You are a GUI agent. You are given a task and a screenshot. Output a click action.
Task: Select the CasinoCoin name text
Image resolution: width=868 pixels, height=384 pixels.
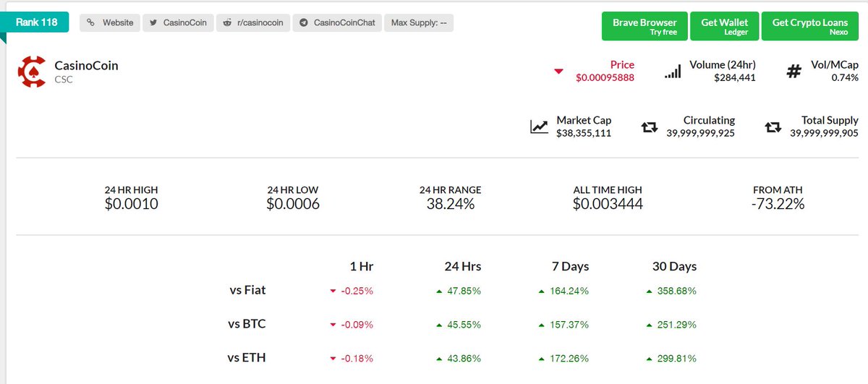tap(86, 66)
